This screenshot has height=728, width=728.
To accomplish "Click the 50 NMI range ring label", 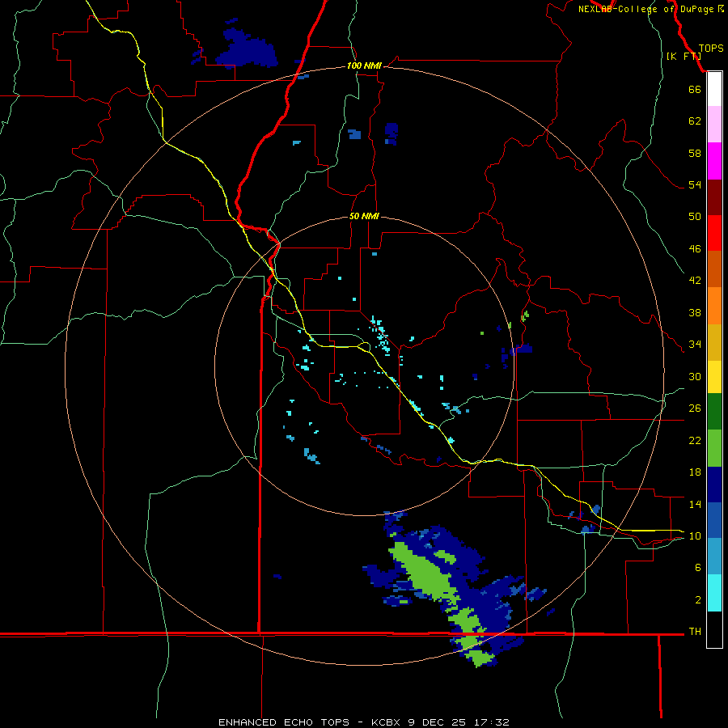I will [x=364, y=216].
